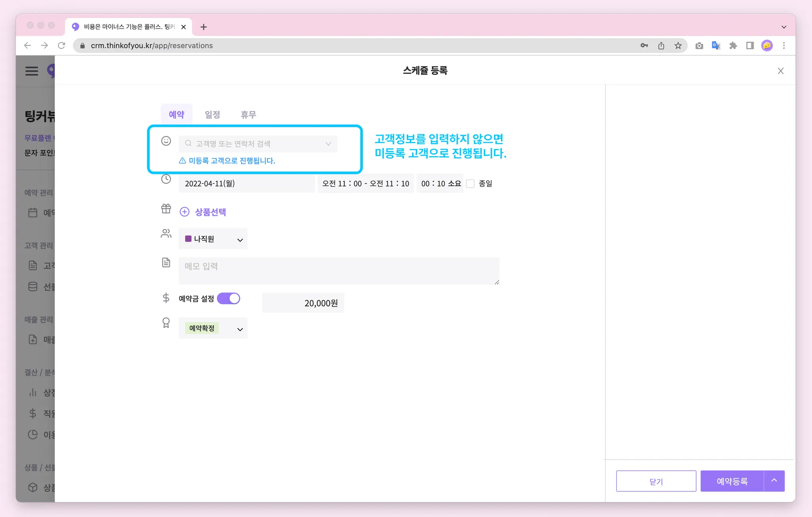812x517 pixels.
Task: Switch to the 휴무 tab
Action: [x=248, y=114]
